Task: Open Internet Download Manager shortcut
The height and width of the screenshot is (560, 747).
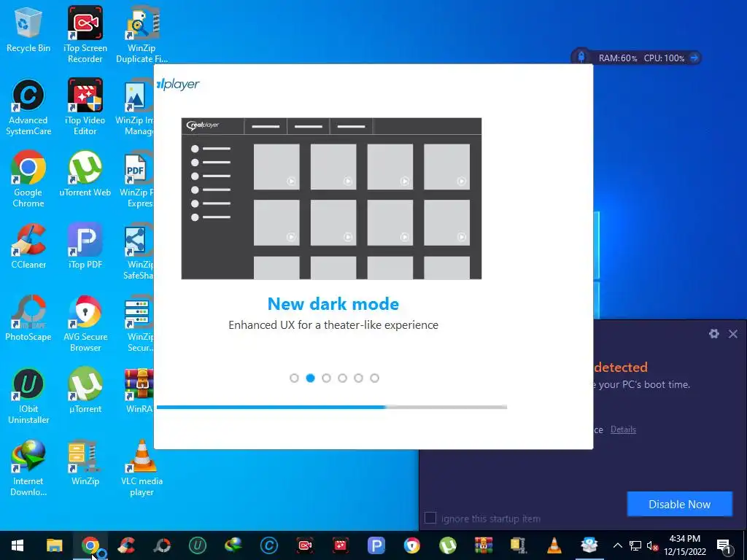Action: click(28, 468)
